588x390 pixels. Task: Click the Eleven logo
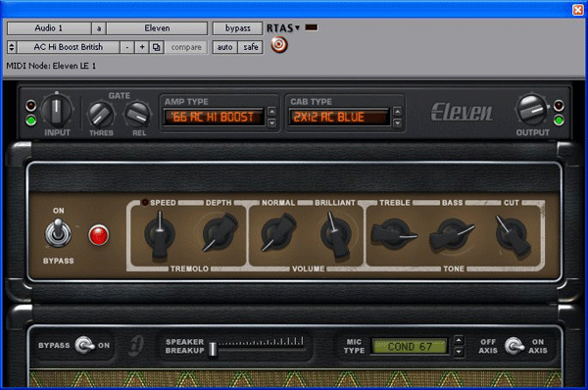click(462, 112)
